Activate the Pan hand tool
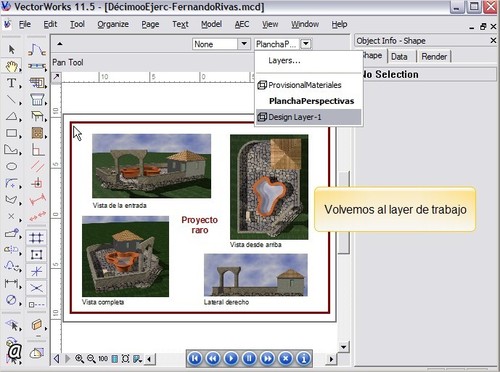This screenshot has height=372, width=500. [x=12, y=66]
